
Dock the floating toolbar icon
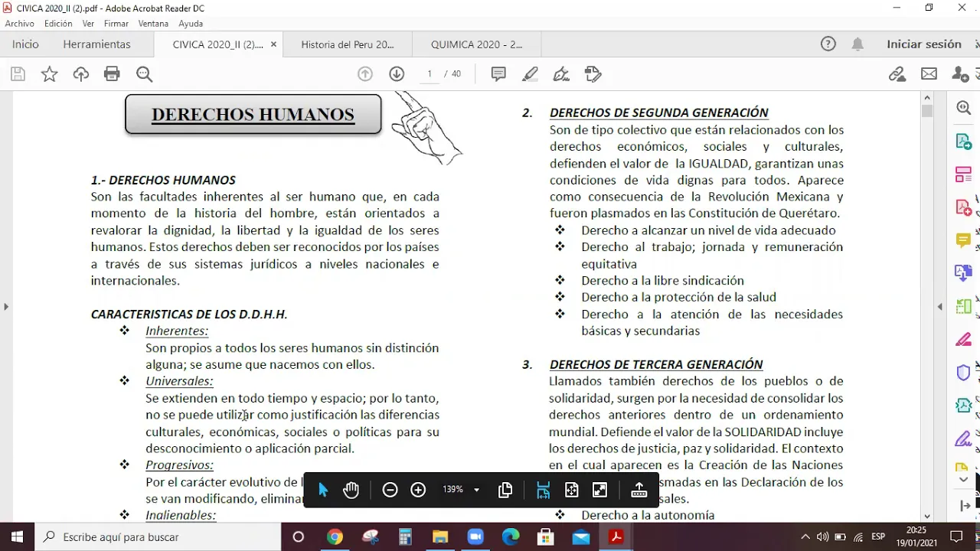(639, 491)
